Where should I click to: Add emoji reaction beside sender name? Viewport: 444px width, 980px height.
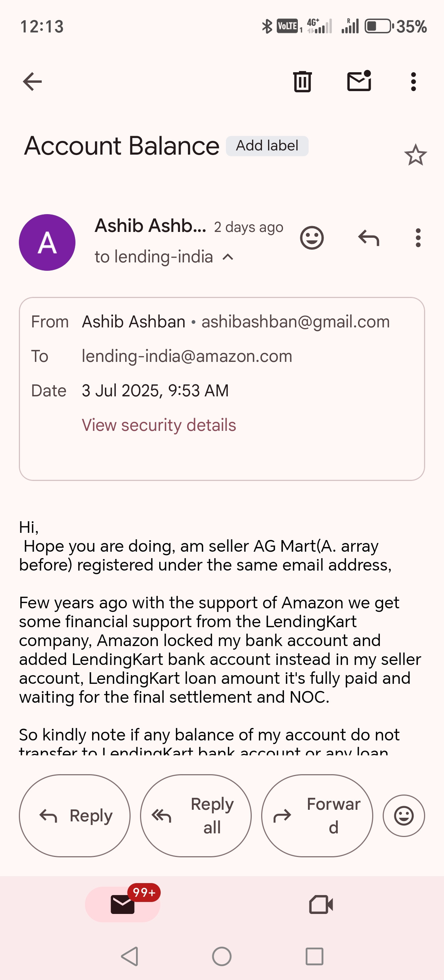tap(312, 238)
